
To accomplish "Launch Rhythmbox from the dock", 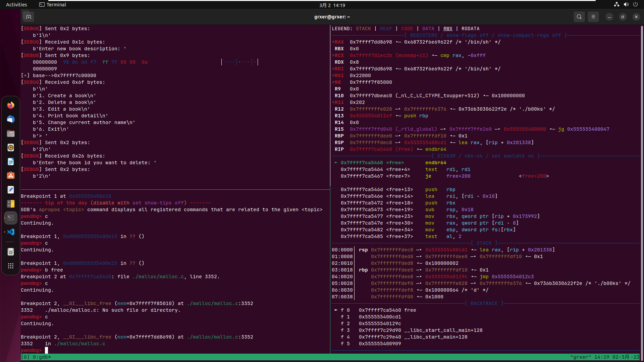I will click(x=11, y=147).
